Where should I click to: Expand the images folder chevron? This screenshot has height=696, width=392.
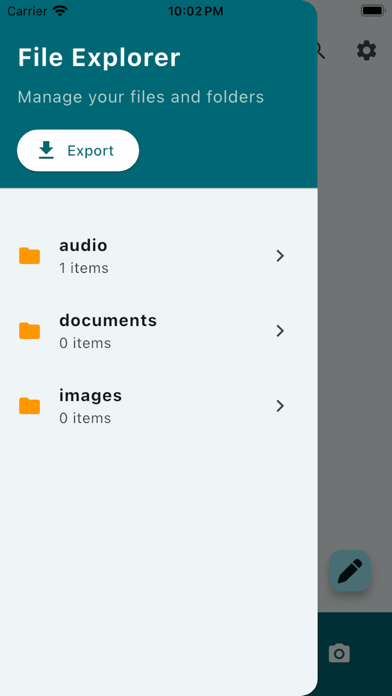pos(280,406)
